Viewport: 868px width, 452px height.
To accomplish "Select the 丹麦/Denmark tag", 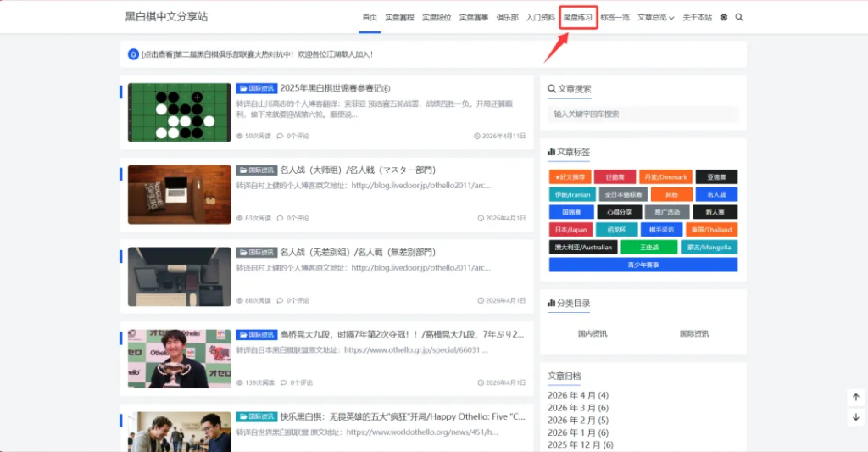I will click(666, 177).
